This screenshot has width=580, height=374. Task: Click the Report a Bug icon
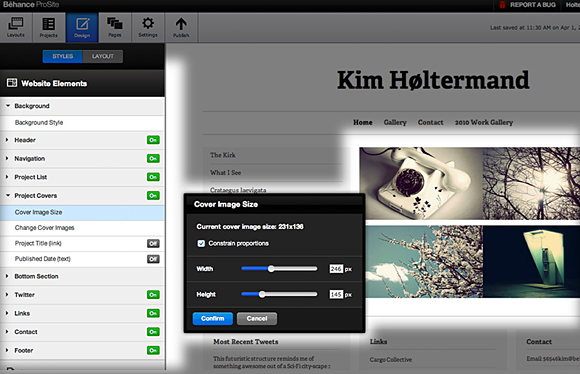click(x=502, y=5)
